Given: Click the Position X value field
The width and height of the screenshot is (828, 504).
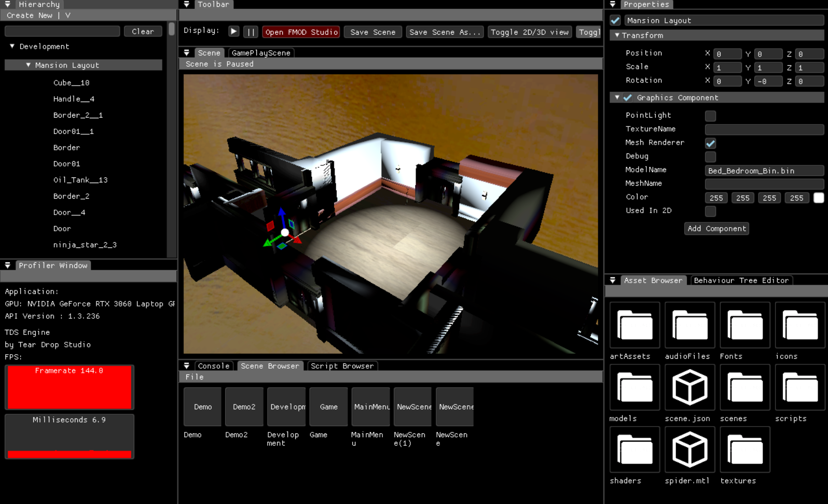Looking at the screenshot, I should 727,54.
